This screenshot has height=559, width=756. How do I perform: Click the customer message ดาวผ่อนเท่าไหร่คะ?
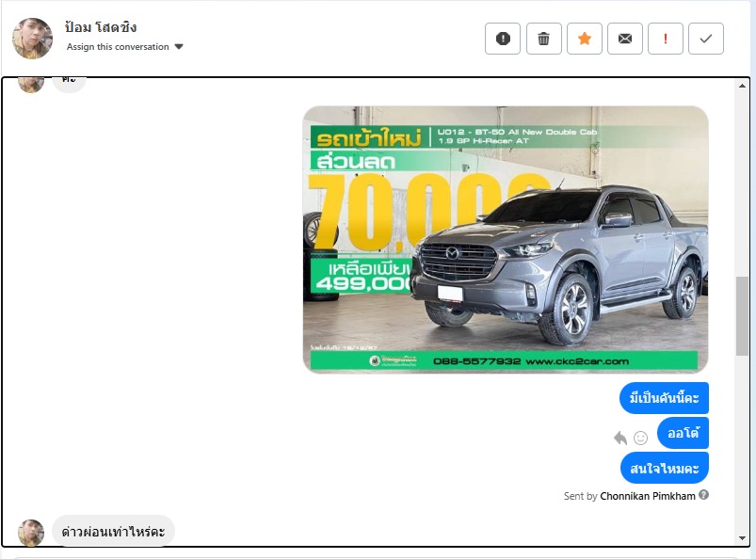point(113,532)
